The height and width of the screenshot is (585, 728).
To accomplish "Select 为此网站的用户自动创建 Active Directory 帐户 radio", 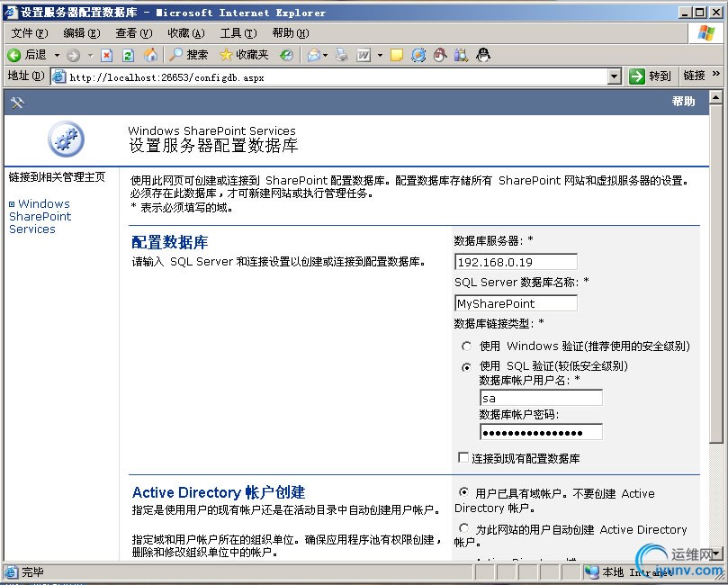I will point(463,528).
